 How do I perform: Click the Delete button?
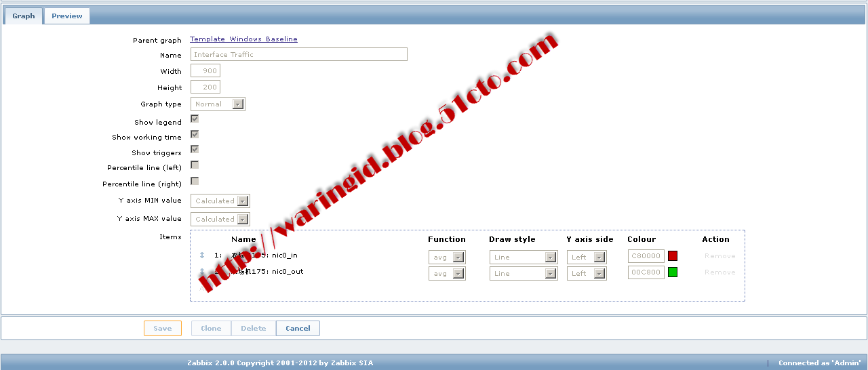coord(254,328)
